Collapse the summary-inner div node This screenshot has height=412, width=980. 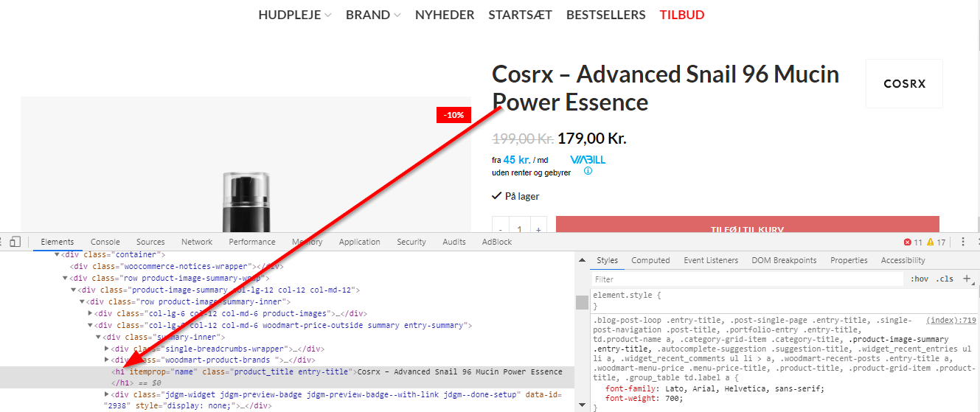tap(98, 337)
